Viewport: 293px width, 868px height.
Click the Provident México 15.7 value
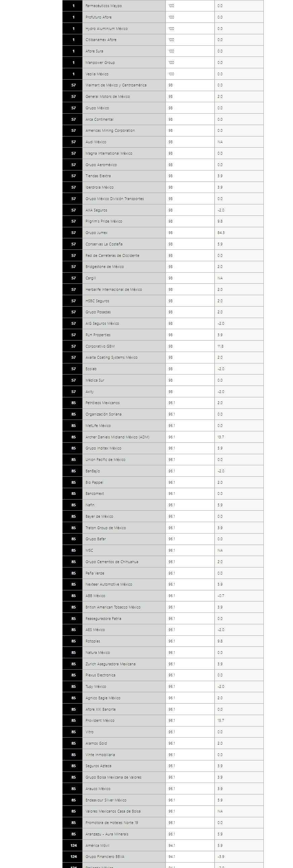pyautogui.click(x=221, y=720)
